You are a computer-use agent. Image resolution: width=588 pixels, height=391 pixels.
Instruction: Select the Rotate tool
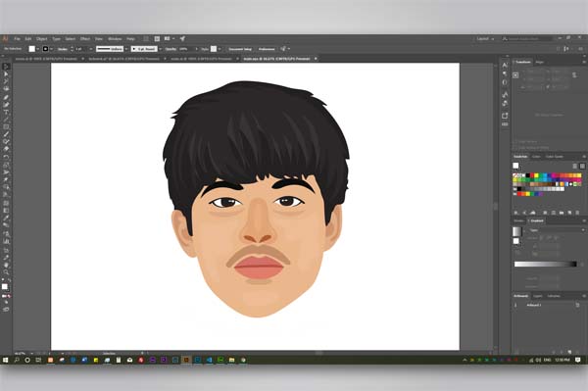(6, 157)
